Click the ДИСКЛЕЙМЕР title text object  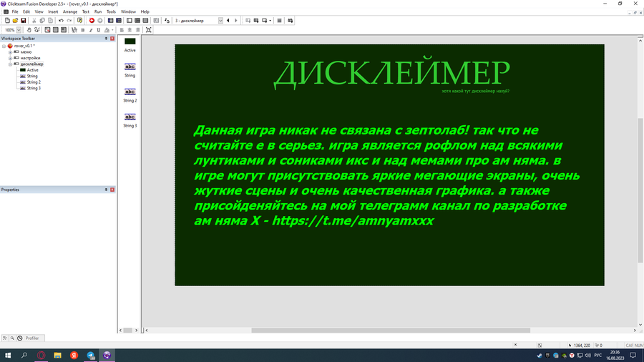click(392, 74)
